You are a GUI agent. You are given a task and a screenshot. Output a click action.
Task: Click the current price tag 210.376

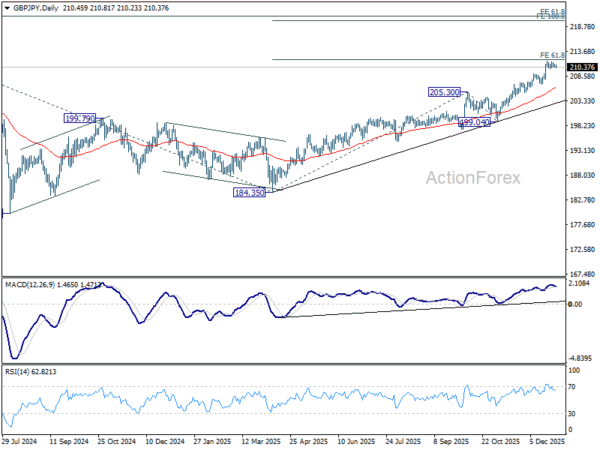pyautogui.click(x=582, y=67)
